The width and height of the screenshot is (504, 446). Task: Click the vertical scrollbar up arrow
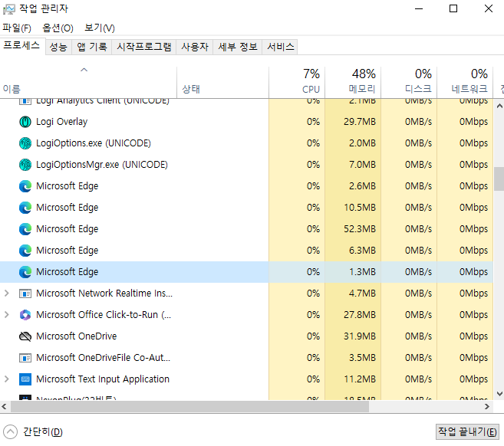coord(499,106)
